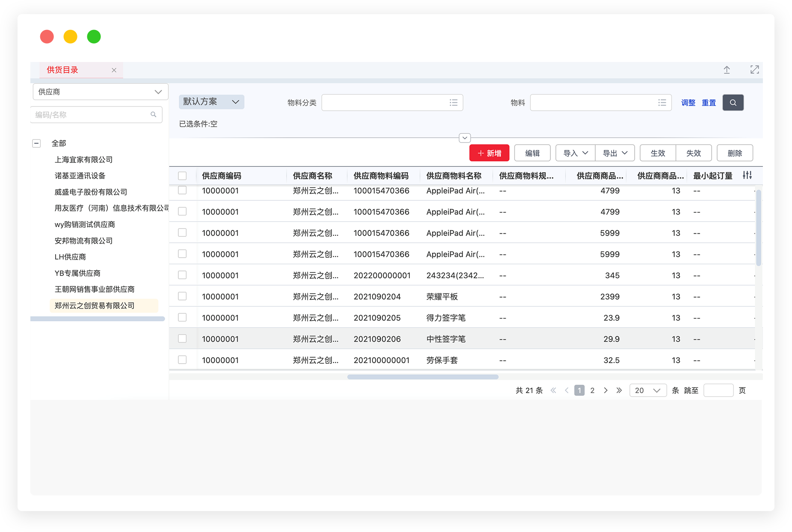Viewport: 792px width, 532px height.
Task: Go to page 2
Action: (592, 390)
